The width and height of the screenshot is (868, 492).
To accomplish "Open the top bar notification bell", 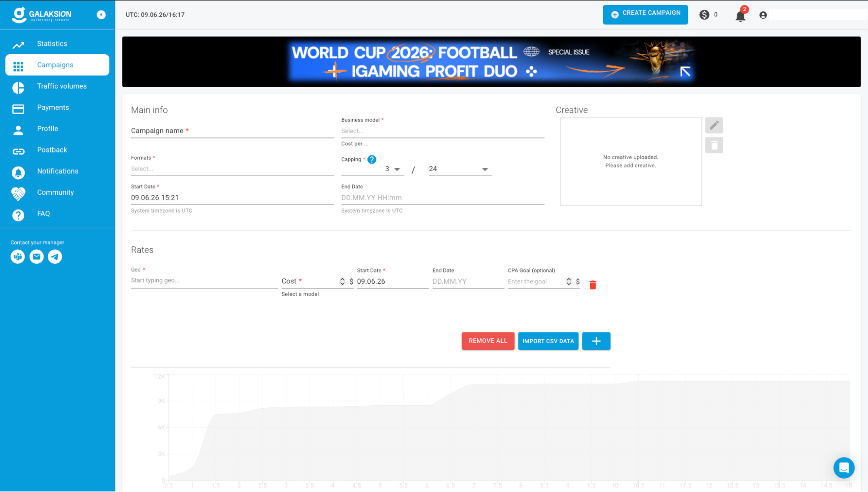I will point(741,16).
